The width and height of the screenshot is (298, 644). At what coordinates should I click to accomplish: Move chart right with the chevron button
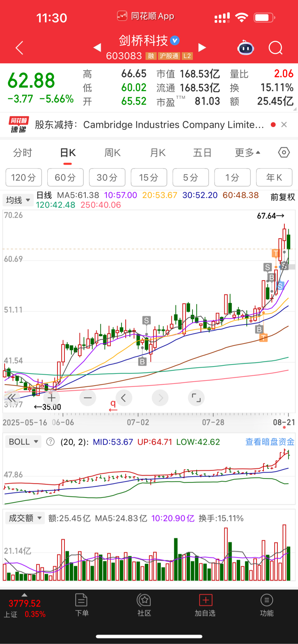point(160,398)
